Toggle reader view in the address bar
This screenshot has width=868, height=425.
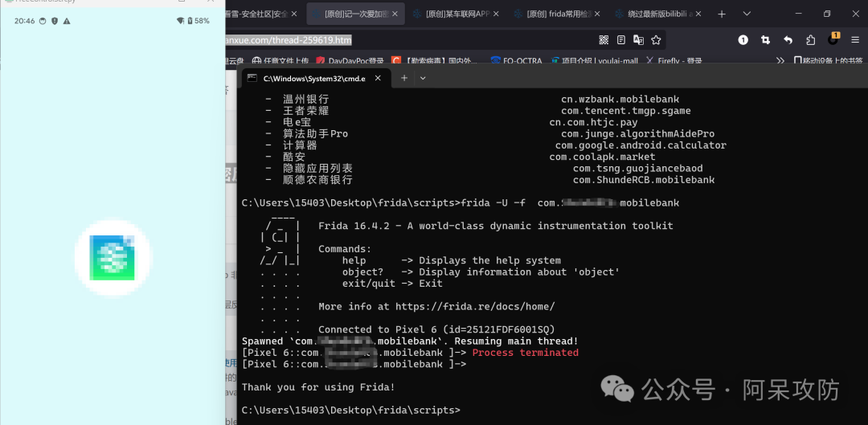(621, 40)
